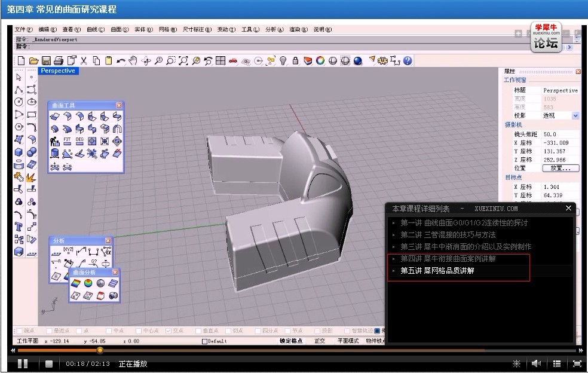Screen dimensions: 588x373
Task: Open lesson 第二讲 三管混接的技巧与方法
Action: click(x=448, y=235)
